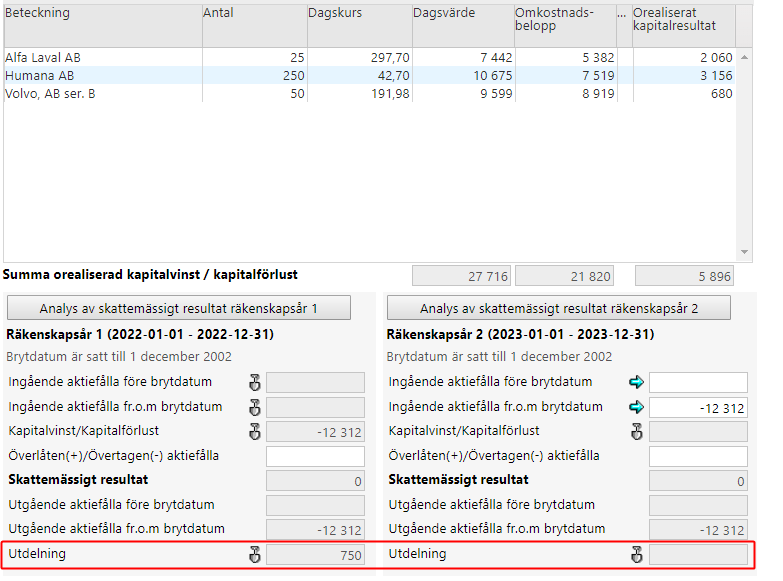Click hand icon beside Räkenskapsår 1 Ingående aktiefälla före brytdatum

click(255, 383)
